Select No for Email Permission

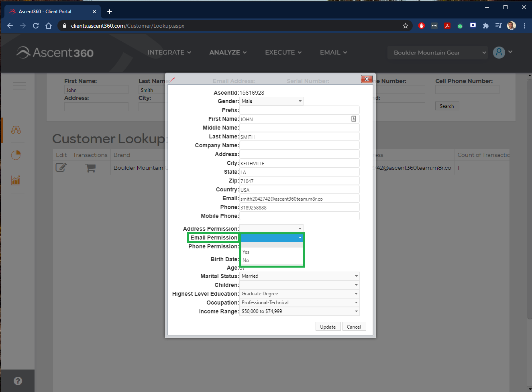[272, 260]
